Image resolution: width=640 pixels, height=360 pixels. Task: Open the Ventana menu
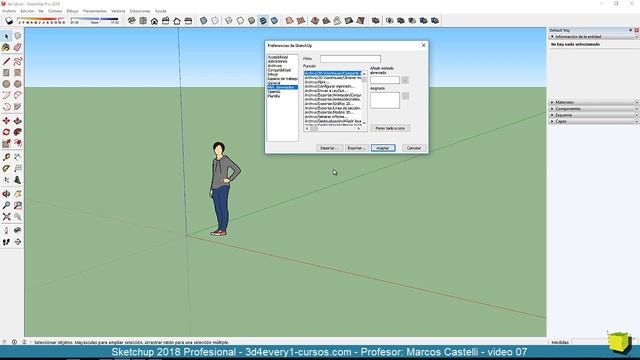pyautogui.click(x=118, y=11)
